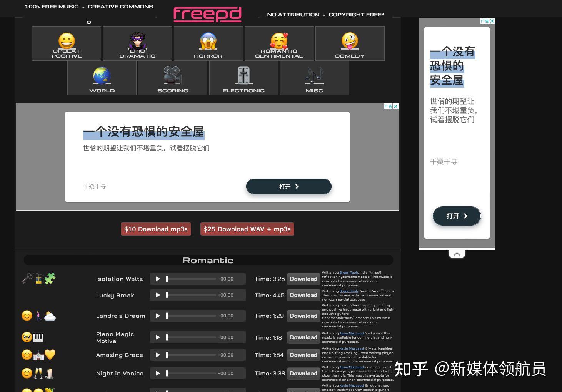The width and height of the screenshot is (562, 392).
Task: Download Isolation Waltz
Action: coord(304,279)
